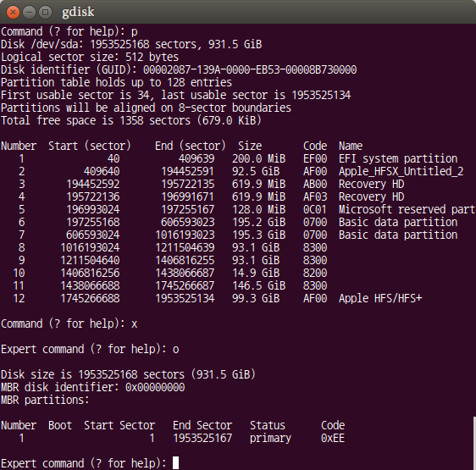476x470 pixels.
Task: Click the 'MBR partitions:' line
Action: click(45, 401)
